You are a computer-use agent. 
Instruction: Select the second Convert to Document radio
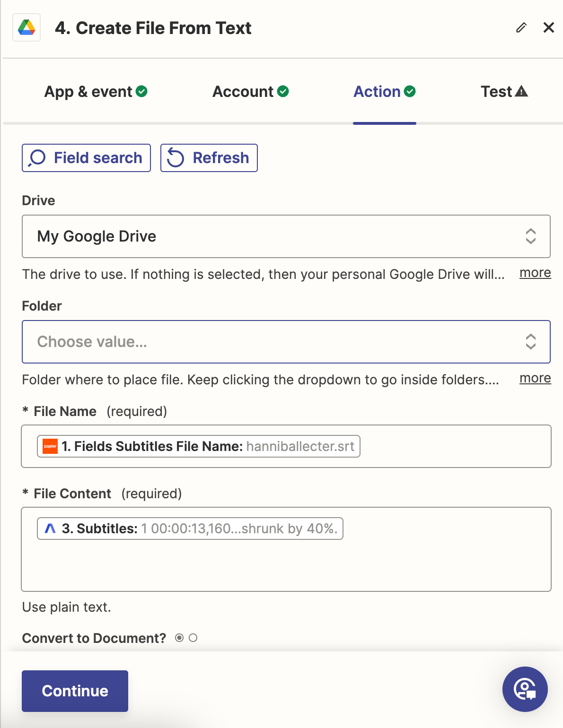(193, 638)
